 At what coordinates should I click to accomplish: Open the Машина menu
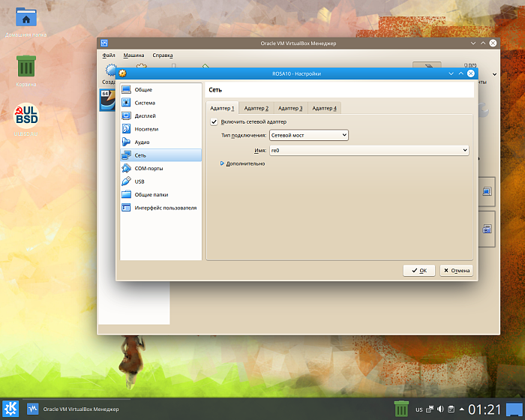click(x=133, y=55)
